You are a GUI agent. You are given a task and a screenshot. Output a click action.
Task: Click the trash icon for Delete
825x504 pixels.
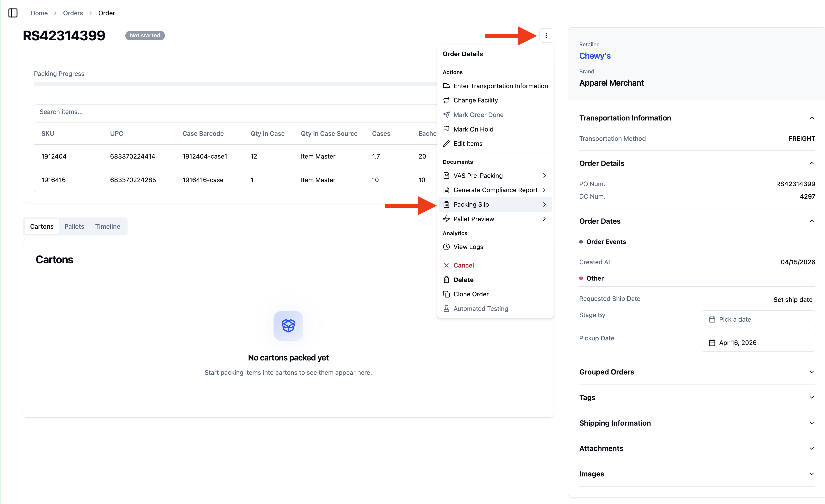click(x=446, y=280)
